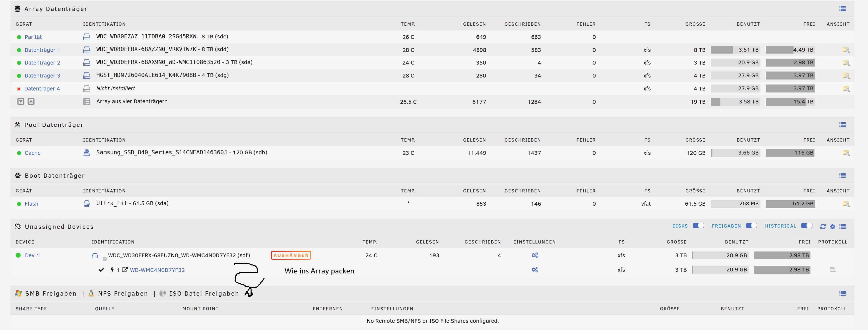Open partition link WD-WMC4N0D7YF32

pyautogui.click(x=157, y=270)
